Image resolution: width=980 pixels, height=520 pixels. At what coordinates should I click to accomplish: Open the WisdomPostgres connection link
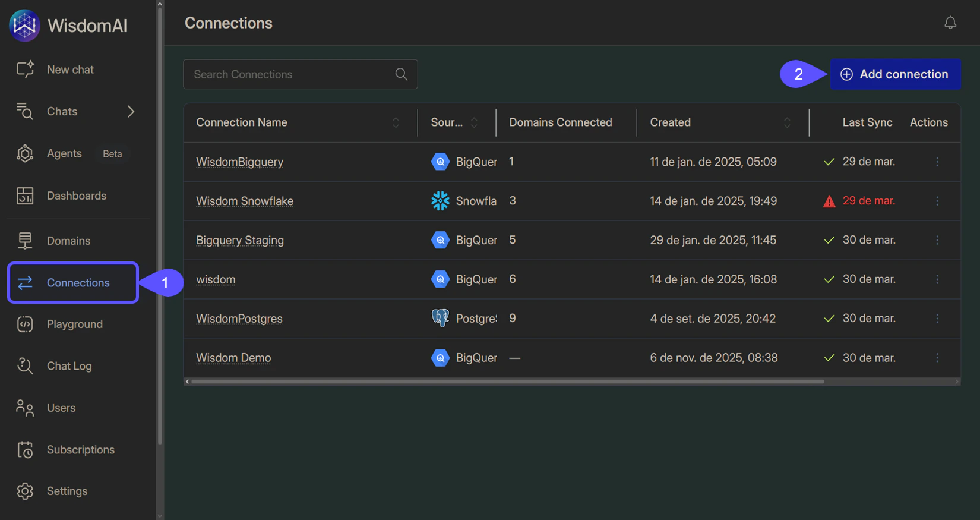239,319
